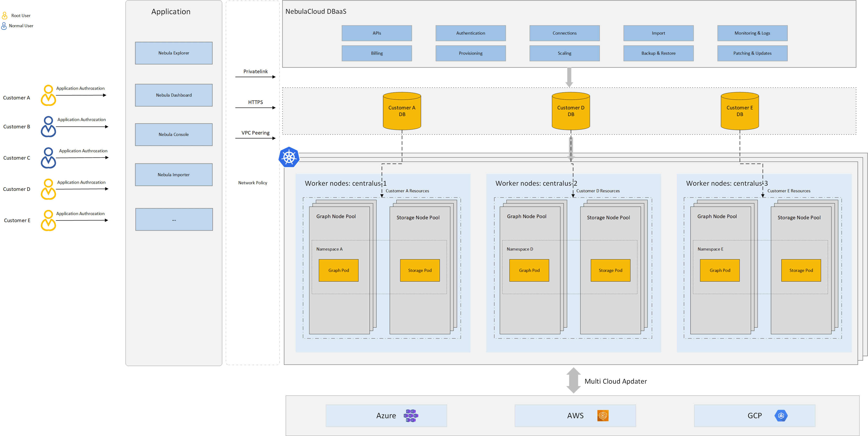
Task: Click the NebulaCloud DBaaS title
Action: coord(316,11)
